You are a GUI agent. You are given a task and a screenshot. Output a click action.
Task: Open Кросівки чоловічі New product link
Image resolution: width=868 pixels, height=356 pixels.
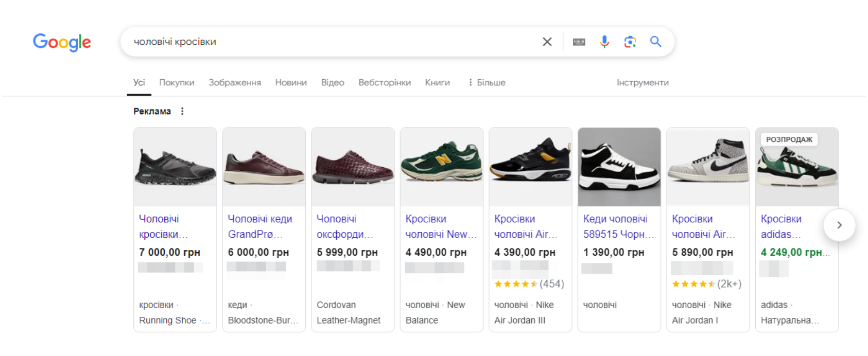tap(441, 226)
